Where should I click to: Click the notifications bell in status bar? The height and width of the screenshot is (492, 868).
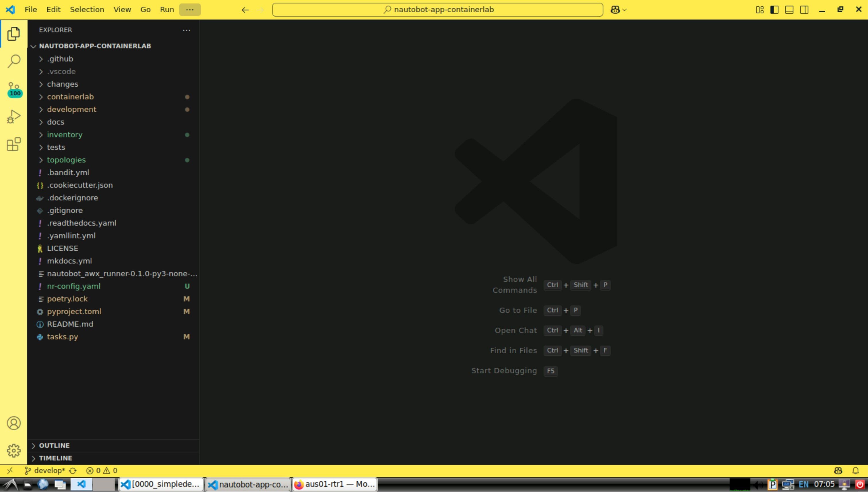coord(855,471)
